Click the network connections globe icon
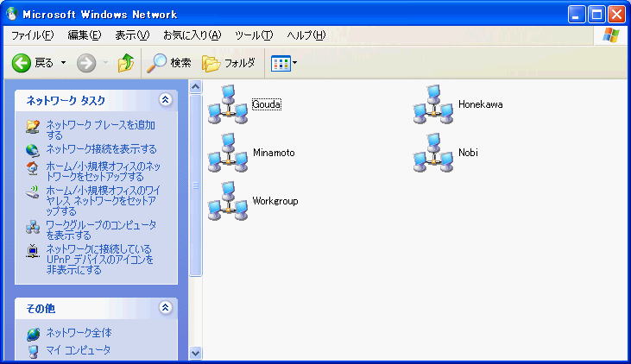Image resolution: width=631 pixels, height=364 pixels. [33, 150]
